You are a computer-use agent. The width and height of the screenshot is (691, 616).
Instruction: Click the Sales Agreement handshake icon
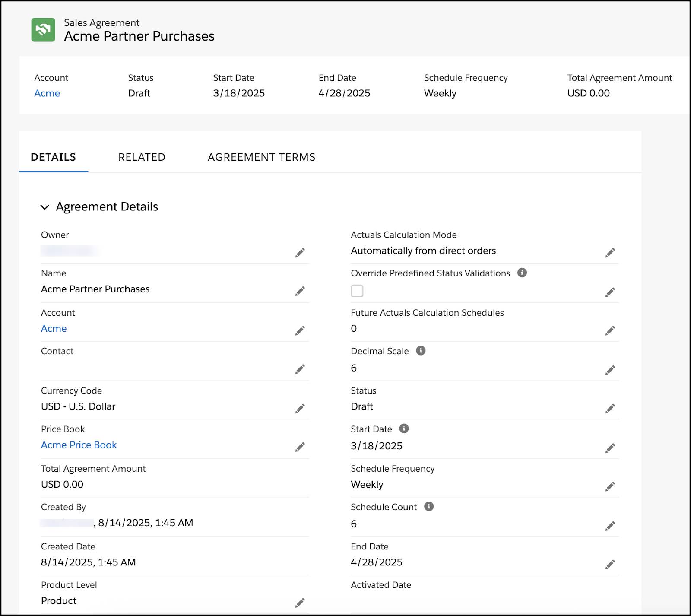(x=43, y=30)
